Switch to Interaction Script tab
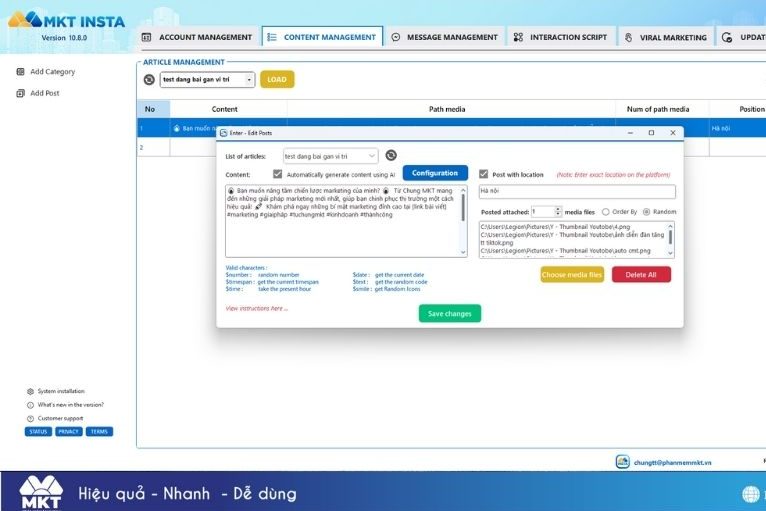The image size is (766, 511). coord(561,37)
